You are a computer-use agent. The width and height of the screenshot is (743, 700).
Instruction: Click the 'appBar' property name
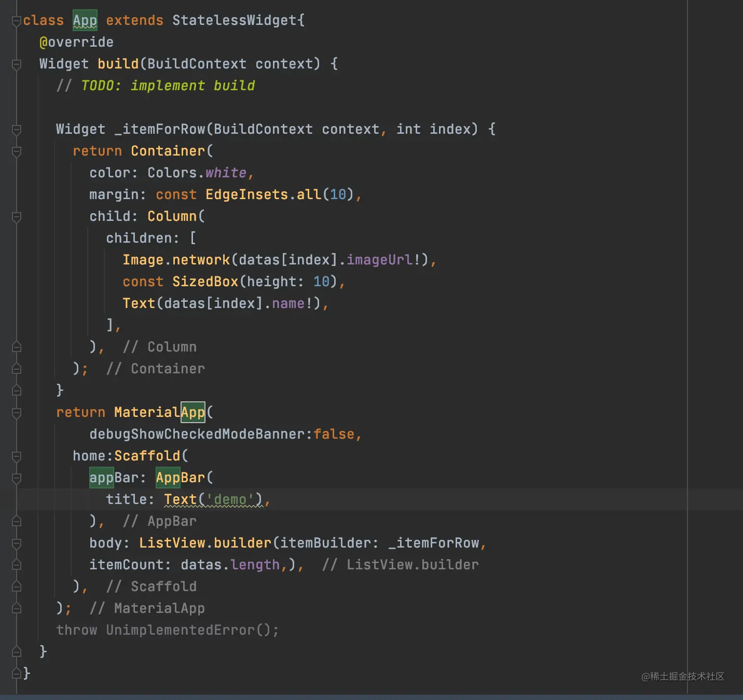coord(114,478)
